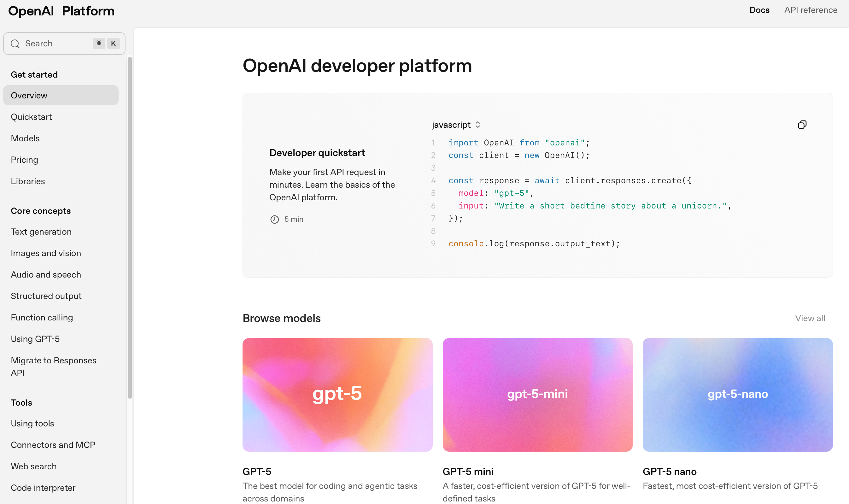Select the gpt-5-mini card image
Image resolution: width=849 pixels, height=504 pixels.
coord(537,394)
